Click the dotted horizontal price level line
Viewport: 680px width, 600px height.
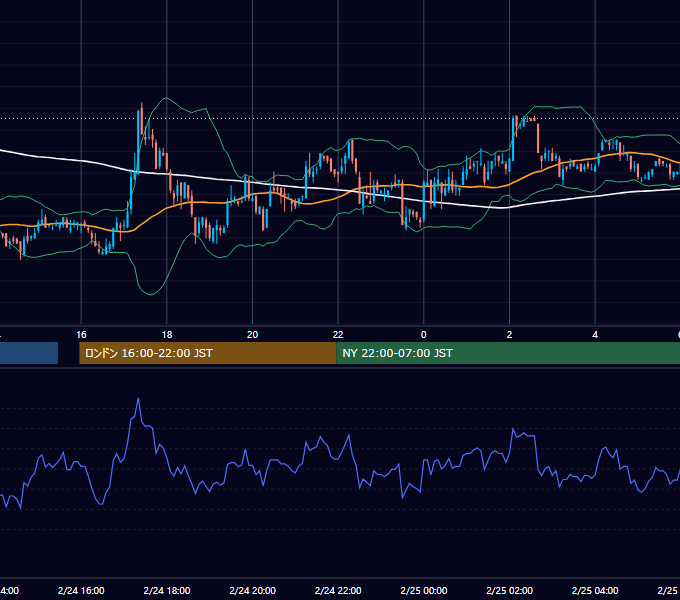[340, 118]
